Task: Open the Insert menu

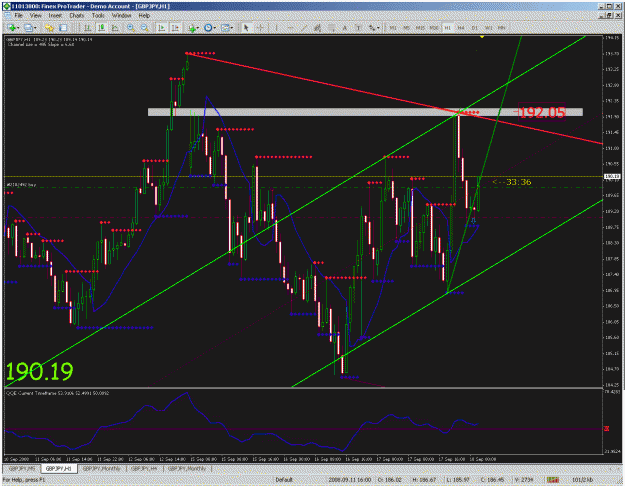Action: tap(55, 16)
